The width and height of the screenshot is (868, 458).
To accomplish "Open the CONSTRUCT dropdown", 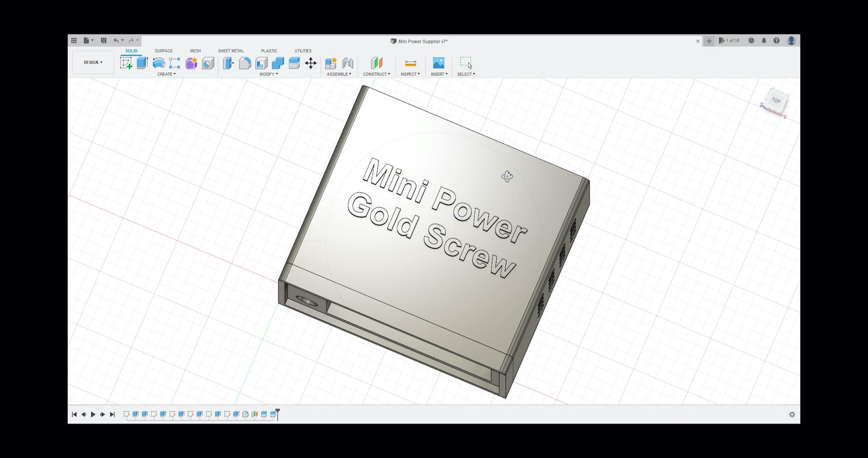I will [377, 74].
